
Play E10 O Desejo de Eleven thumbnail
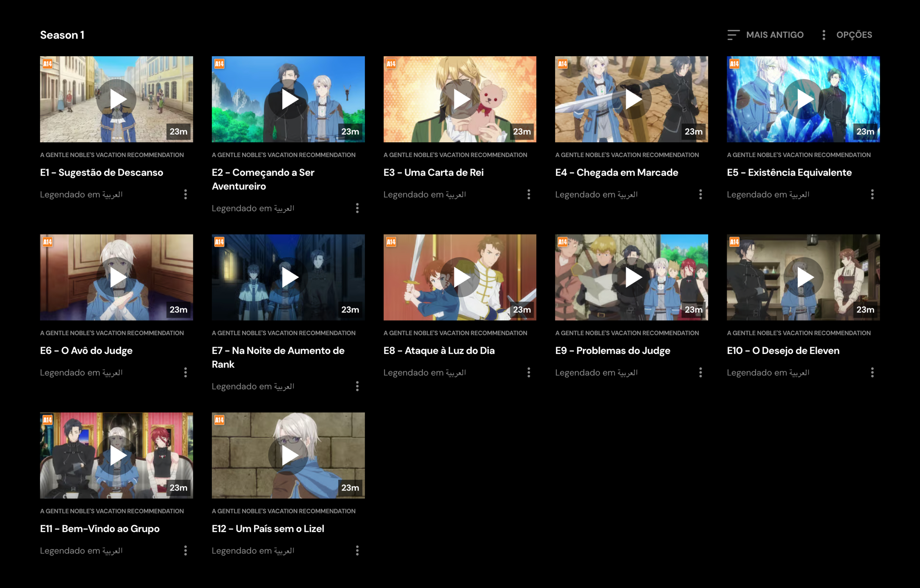pyautogui.click(x=803, y=277)
